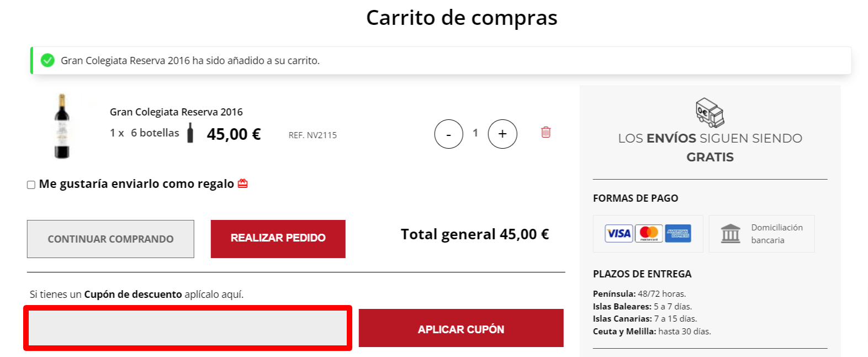Image resolution: width=868 pixels, height=357 pixels.
Task: Click the Continuar Comprando button
Action: 110,239
